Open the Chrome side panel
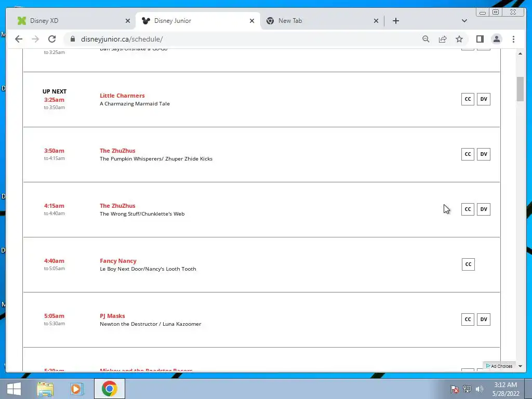This screenshot has height=399, width=532. pos(480,39)
